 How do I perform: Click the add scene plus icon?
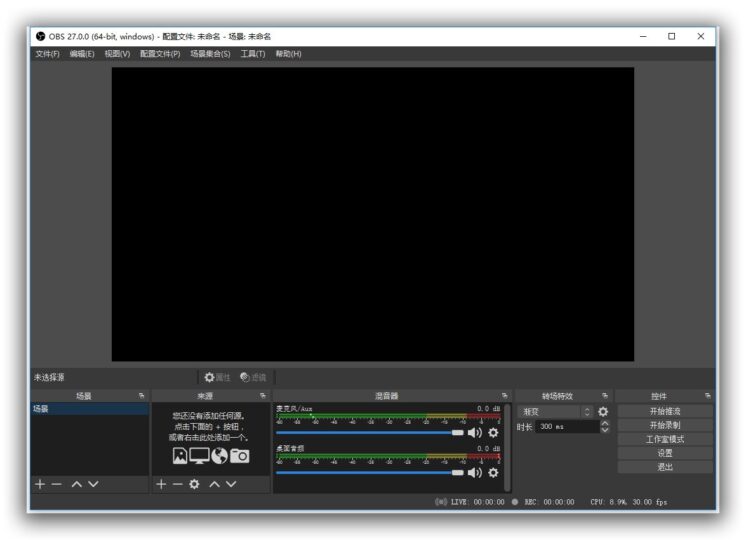[x=40, y=484]
